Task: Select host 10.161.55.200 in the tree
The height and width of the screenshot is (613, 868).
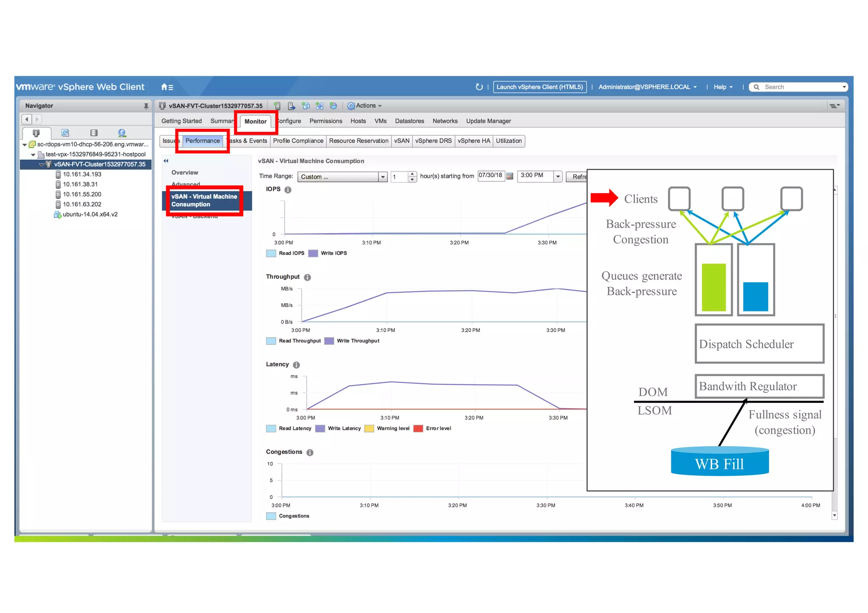Action: (x=82, y=195)
